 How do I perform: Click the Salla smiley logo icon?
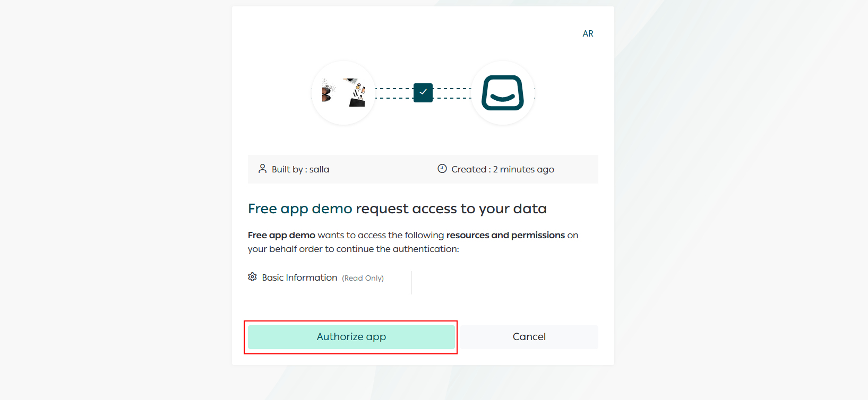coord(502,93)
